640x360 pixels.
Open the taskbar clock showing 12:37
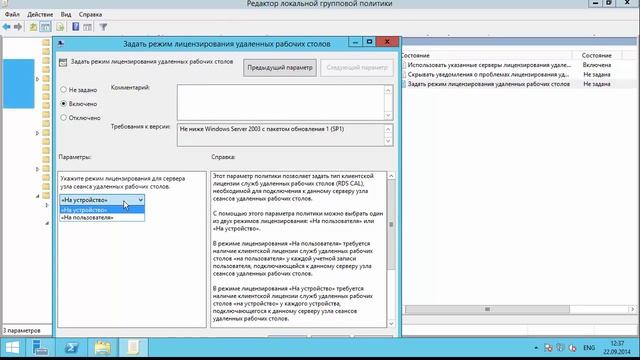click(x=617, y=347)
